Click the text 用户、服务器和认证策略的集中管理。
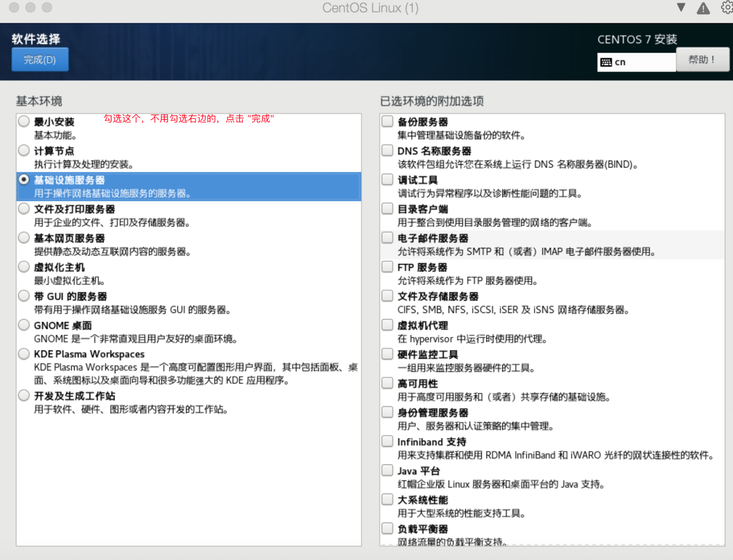The height and width of the screenshot is (560, 733). [x=475, y=426]
